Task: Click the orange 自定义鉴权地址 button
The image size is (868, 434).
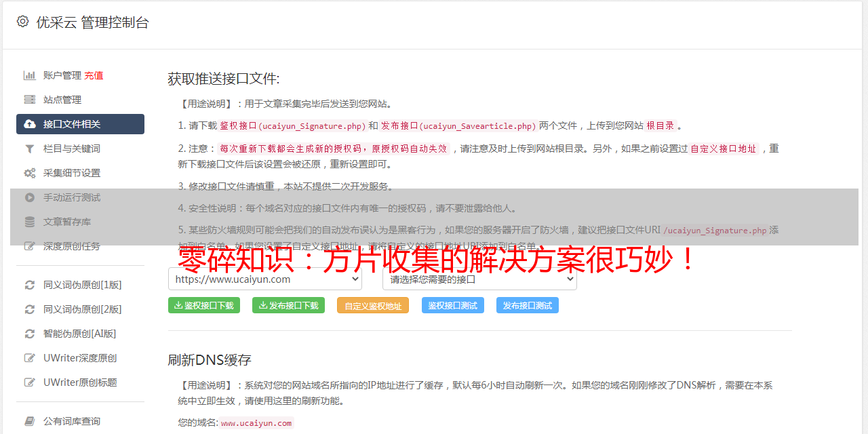Action: [373, 305]
